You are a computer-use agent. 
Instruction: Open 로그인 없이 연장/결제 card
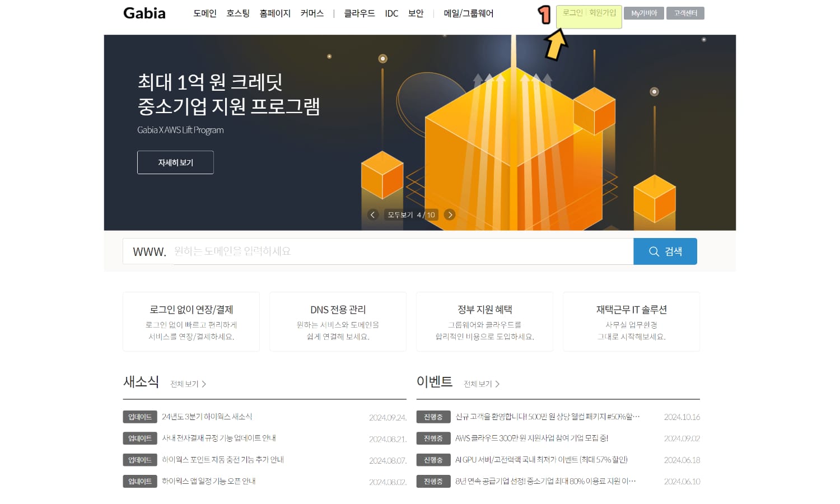pos(191,322)
